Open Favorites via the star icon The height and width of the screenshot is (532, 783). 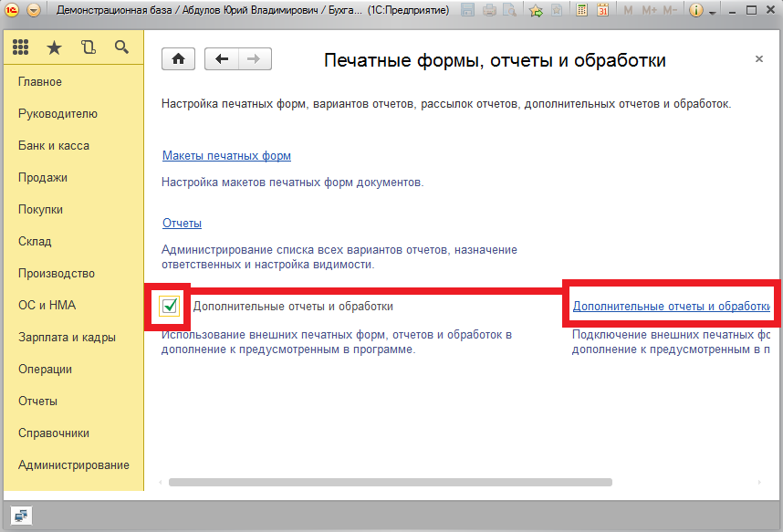(x=55, y=47)
